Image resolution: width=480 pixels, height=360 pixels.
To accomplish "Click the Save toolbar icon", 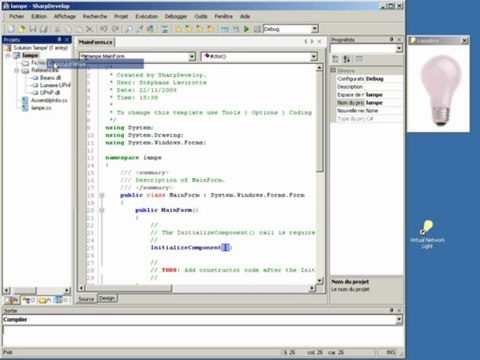I will pos(33,29).
